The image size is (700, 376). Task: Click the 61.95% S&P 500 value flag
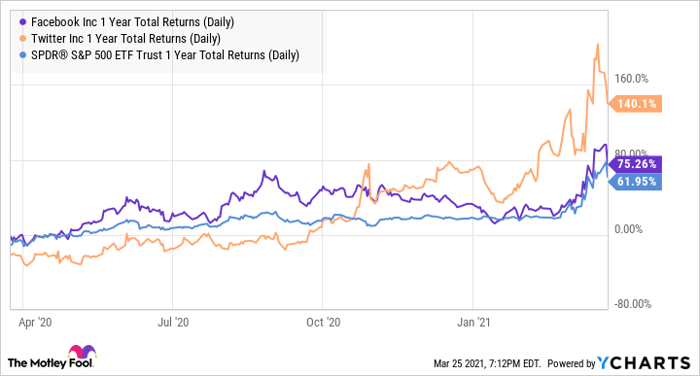tap(635, 182)
